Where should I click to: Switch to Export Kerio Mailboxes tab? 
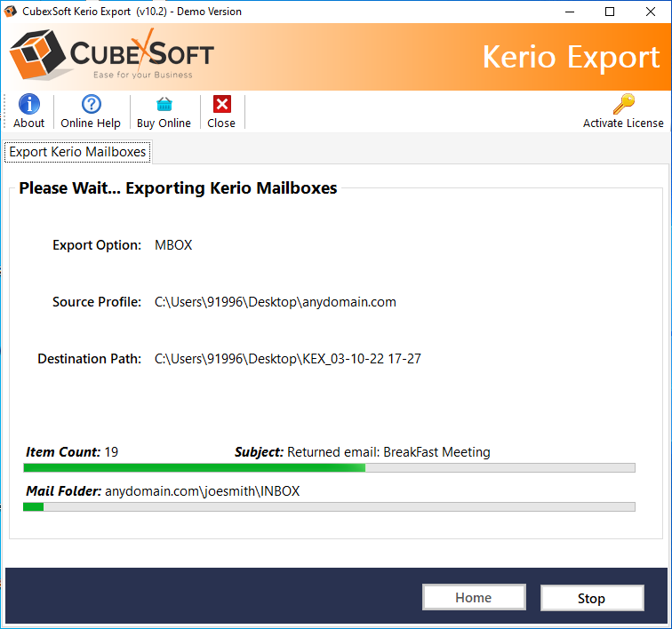(x=77, y=152)
